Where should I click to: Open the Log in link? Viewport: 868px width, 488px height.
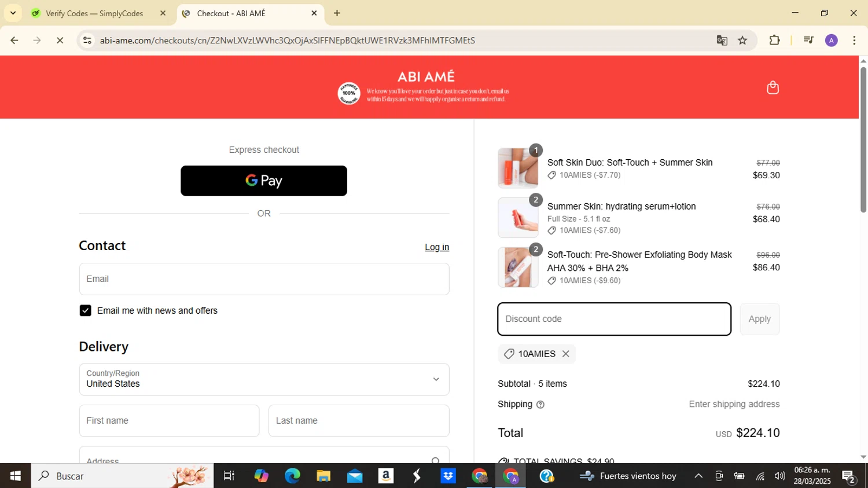437,247
